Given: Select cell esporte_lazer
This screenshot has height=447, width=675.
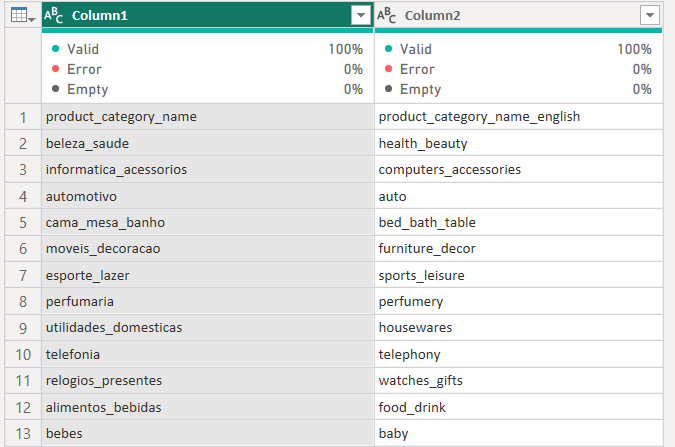Looking at the screenshot, I should pos(207,275).
